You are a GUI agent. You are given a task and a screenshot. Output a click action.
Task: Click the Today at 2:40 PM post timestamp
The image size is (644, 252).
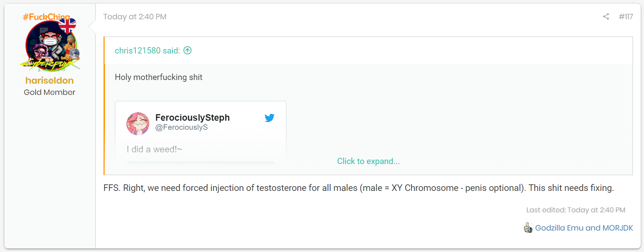coord(135,17)
